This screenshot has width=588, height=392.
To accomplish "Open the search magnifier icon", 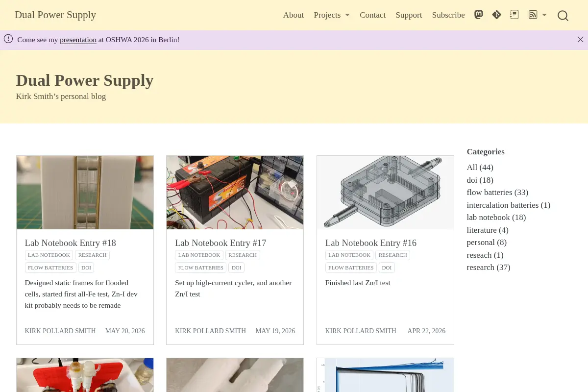I will click(563, 16).
